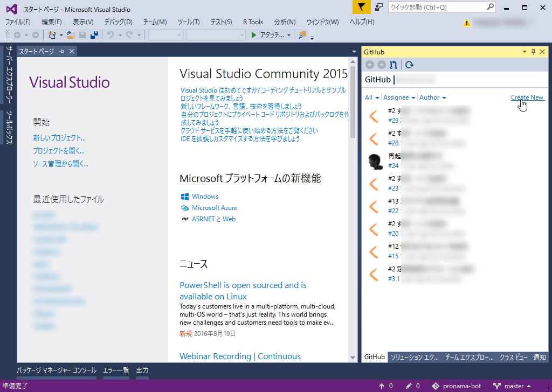Screen dimensions: 552x392
Task: Open the PowerShell open sourced news article
Action: pyautogui.click(x=244, y=285)
